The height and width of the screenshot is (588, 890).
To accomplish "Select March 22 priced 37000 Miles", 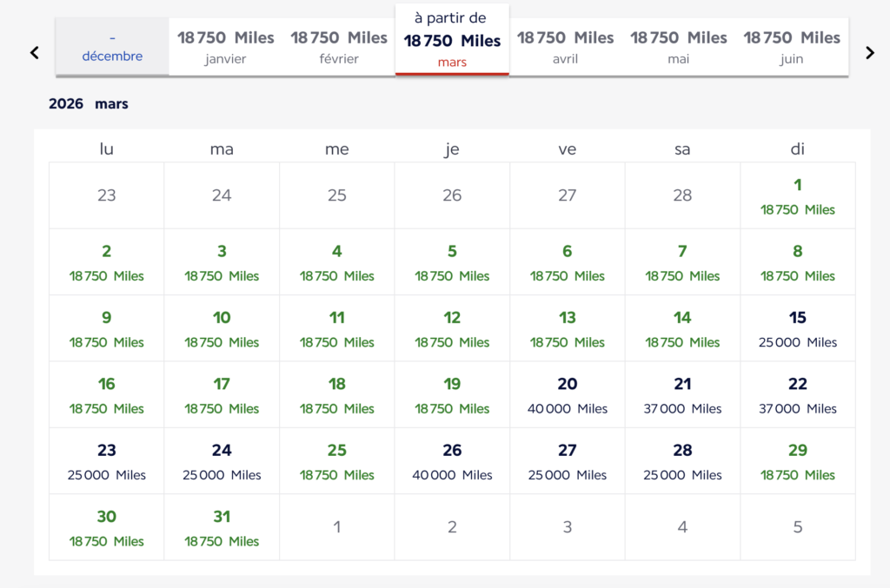I will pos(797,394).
